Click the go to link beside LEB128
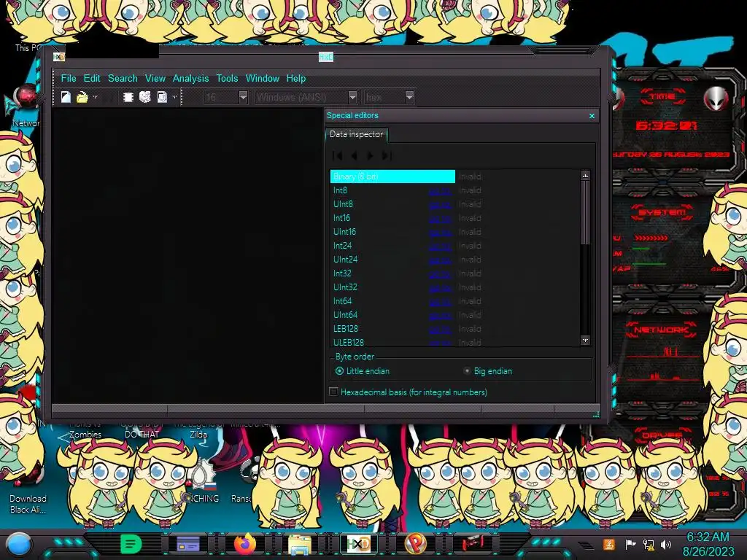This screenshot has height=560, width=747. (x=440, y=329)
